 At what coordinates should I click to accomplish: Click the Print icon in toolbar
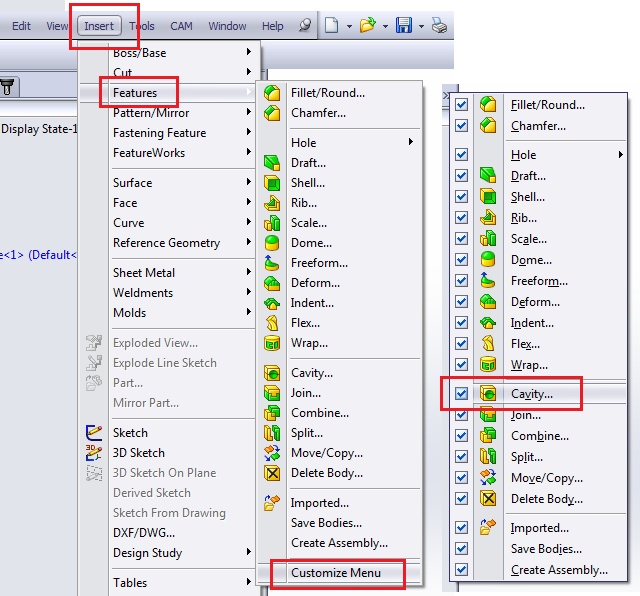[x=440, y=26]
